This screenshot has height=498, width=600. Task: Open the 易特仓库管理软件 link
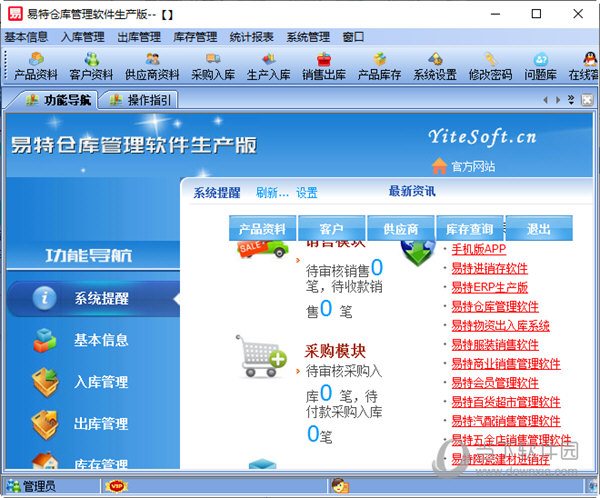coord(495,307)
